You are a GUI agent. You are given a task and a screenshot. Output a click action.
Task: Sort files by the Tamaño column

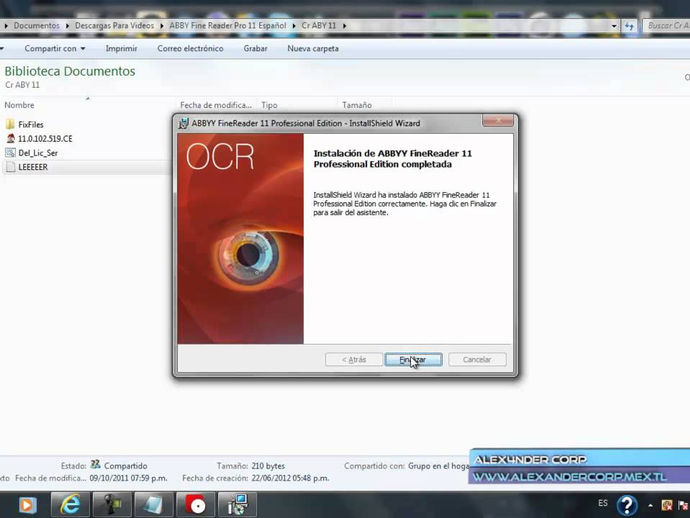tap(357, 105)
